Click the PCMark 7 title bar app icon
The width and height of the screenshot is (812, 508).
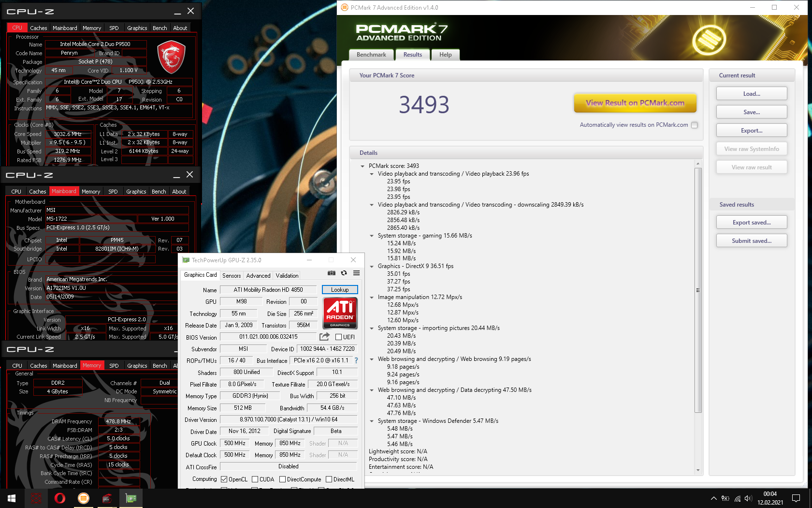click(345, 7)
